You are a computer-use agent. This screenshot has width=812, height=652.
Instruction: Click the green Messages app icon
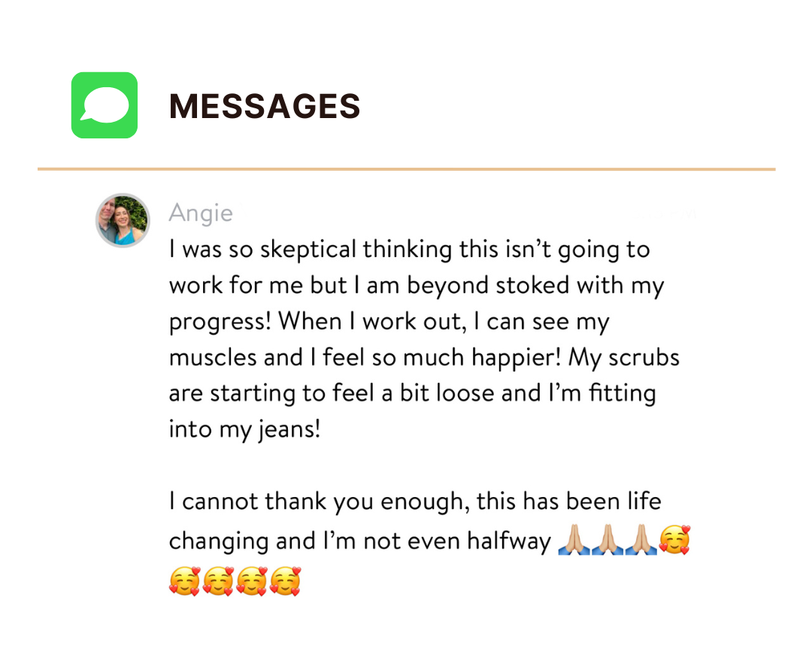coord(105,105)
